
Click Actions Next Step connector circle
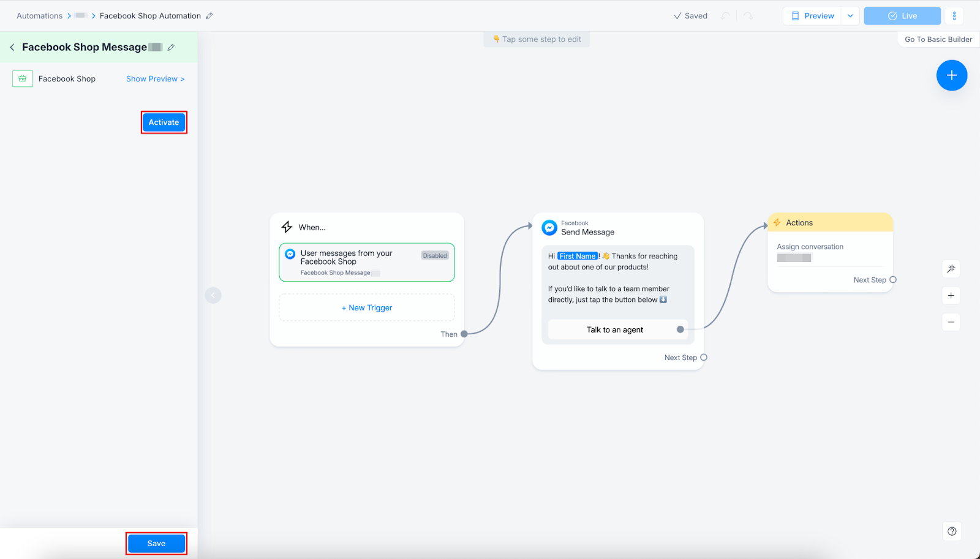coord(893,280)
